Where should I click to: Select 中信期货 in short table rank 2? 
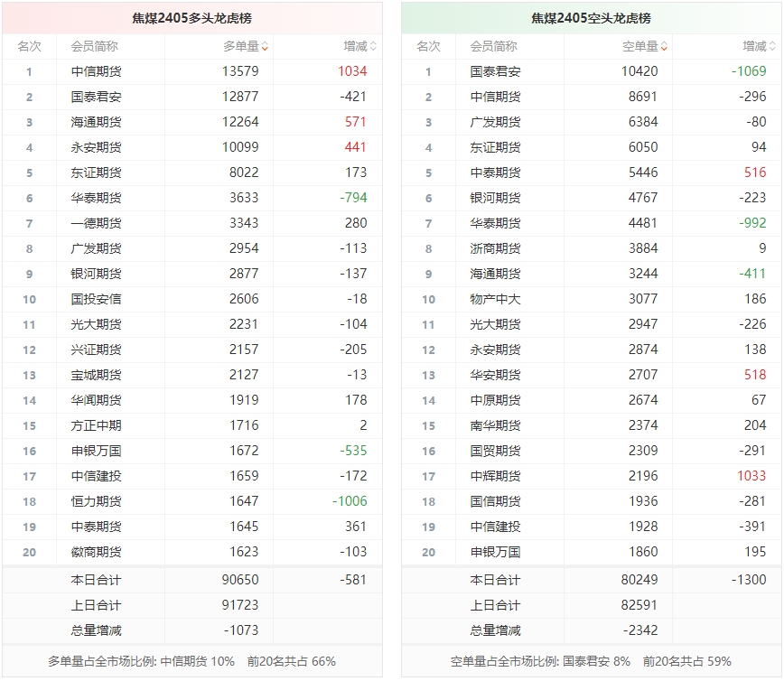495,97
